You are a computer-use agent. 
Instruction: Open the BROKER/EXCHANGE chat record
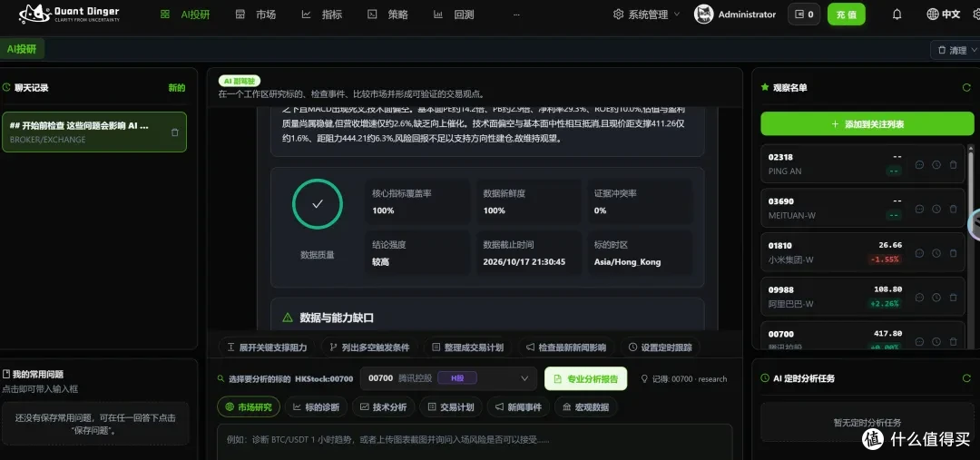coord(94,132)
